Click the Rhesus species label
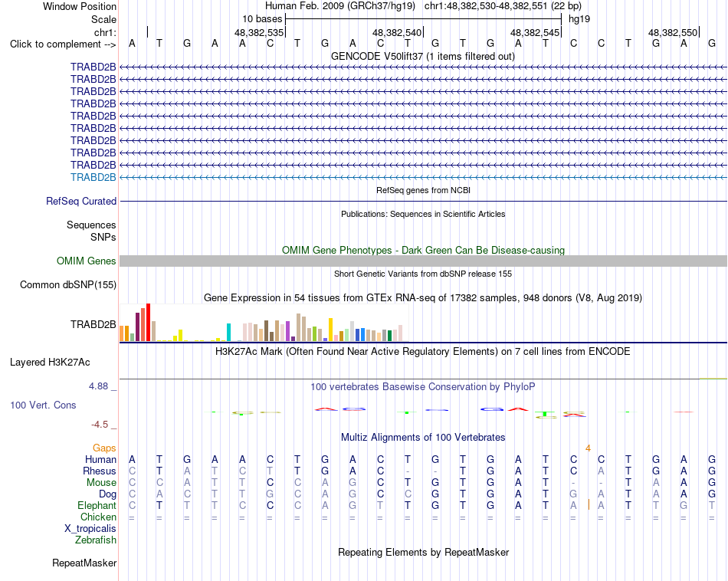 [x=100, y=471]
